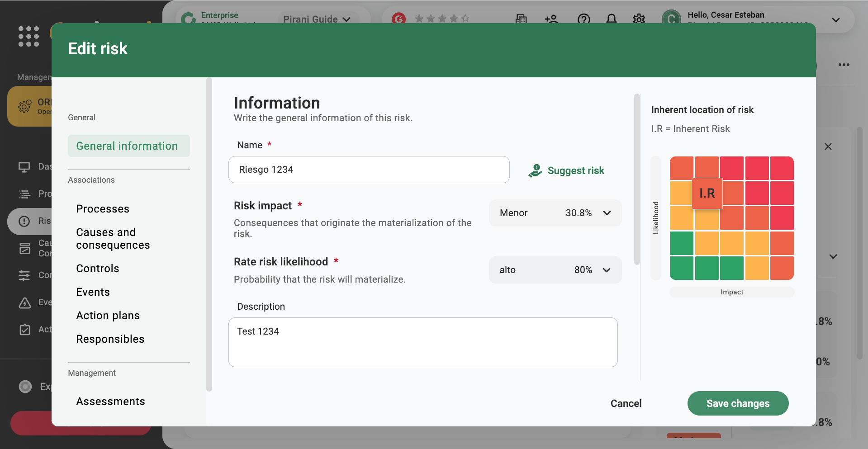Expand the Cesar Esteban profile chevron
868x449 pixels.
point(835,19)
